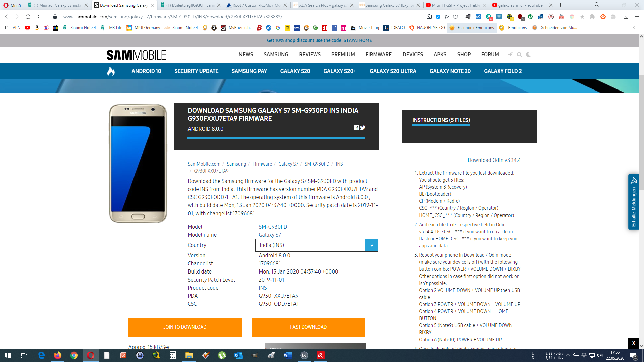The image size is (644, 362).
Task: Open SECURITY UPDATE in blue bar
Action: click(x=196, y=71)
